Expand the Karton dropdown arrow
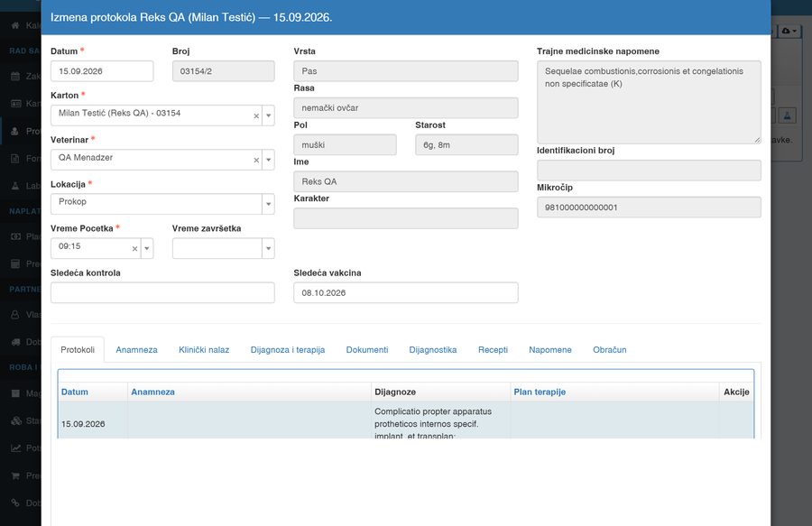Image resolution: width=812 pixels, height=526 pixels. click(x=268, y=115)
